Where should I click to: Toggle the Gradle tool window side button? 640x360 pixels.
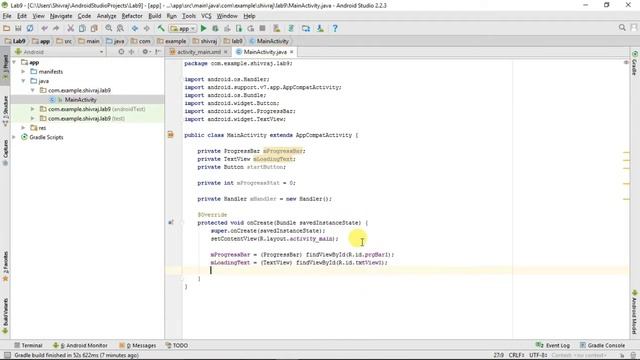pos(635,64)
